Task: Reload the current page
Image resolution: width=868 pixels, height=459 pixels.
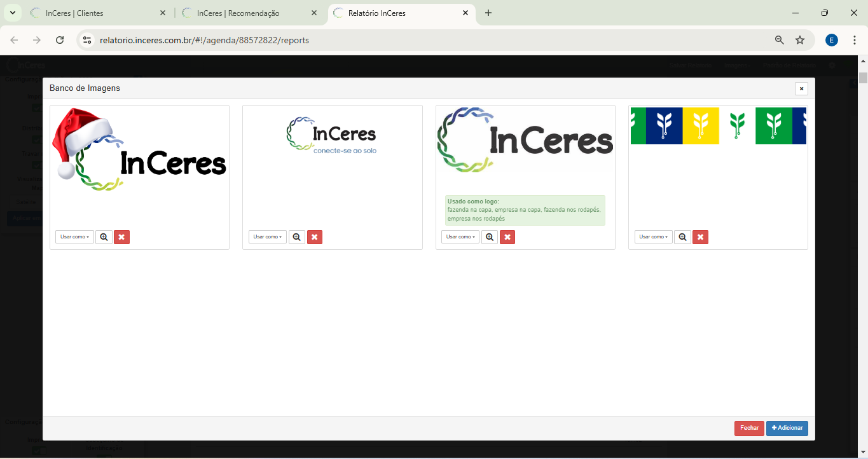Action: click(60, 40)
